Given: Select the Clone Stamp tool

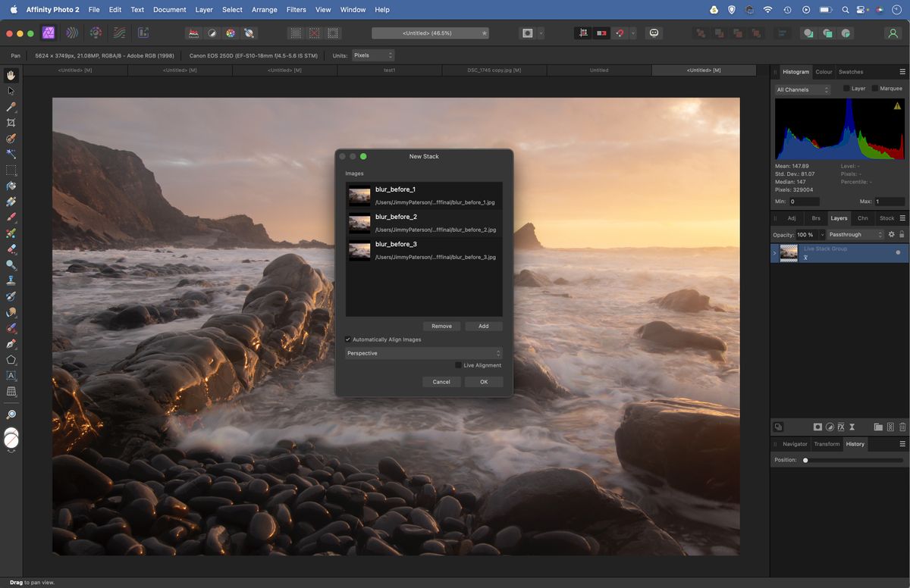Looking at the screenshot, I should click(11, 280).
